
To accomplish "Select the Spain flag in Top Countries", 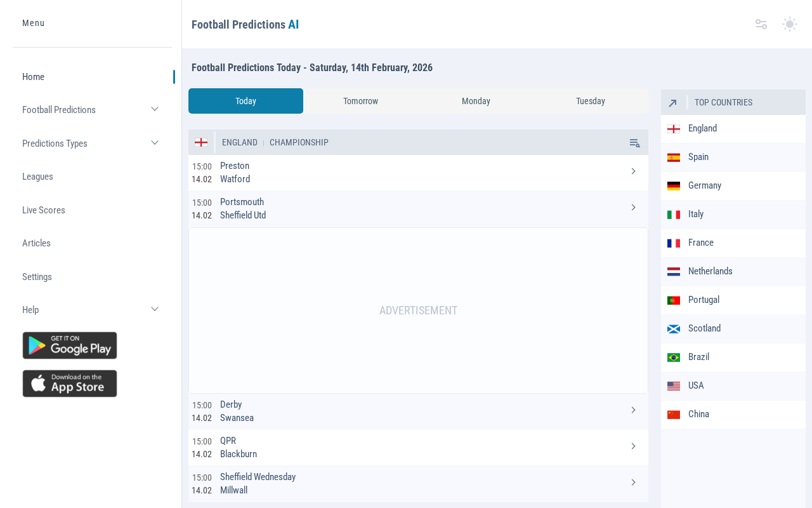I will (674, 157).
